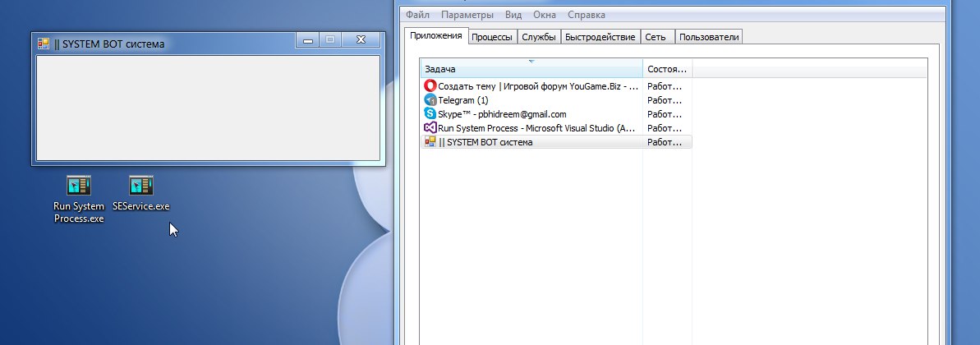This screenshot has height=345, width=980.
Task: Select the || SYSTEM BOT система task row
Action: click(556, 142)
